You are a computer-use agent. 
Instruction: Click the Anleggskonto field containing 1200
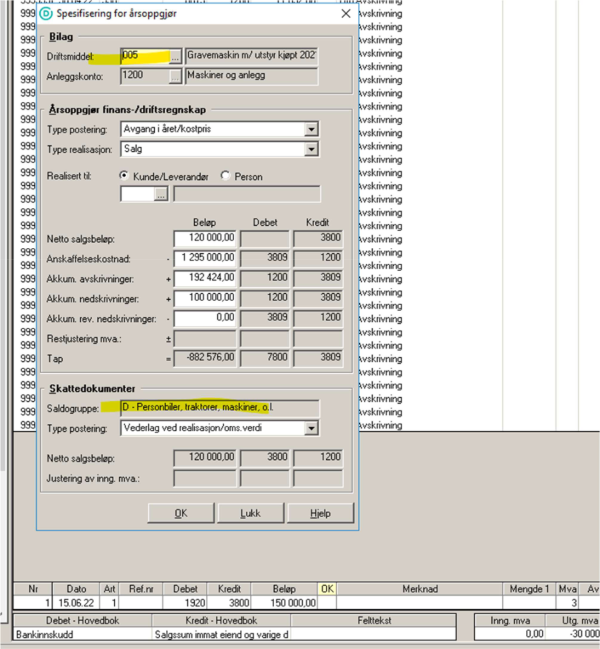(145, 76)
